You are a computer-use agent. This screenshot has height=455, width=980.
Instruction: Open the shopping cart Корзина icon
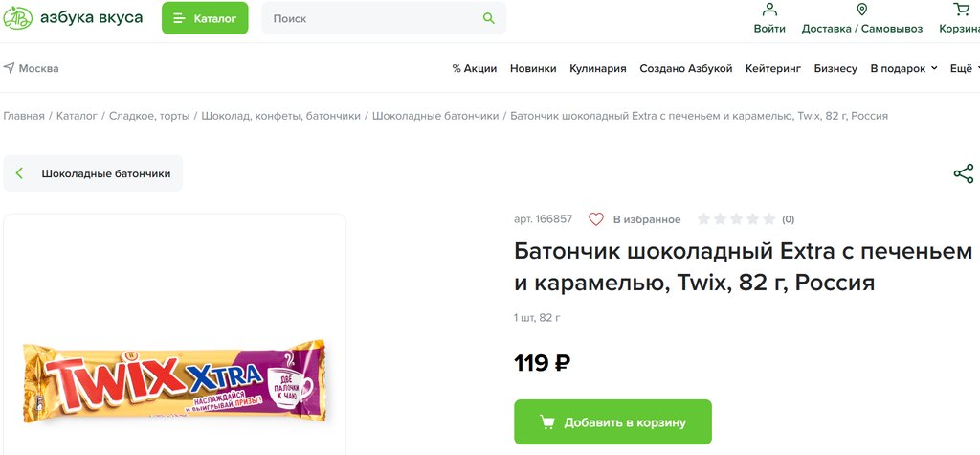click(x=961, y=10)
